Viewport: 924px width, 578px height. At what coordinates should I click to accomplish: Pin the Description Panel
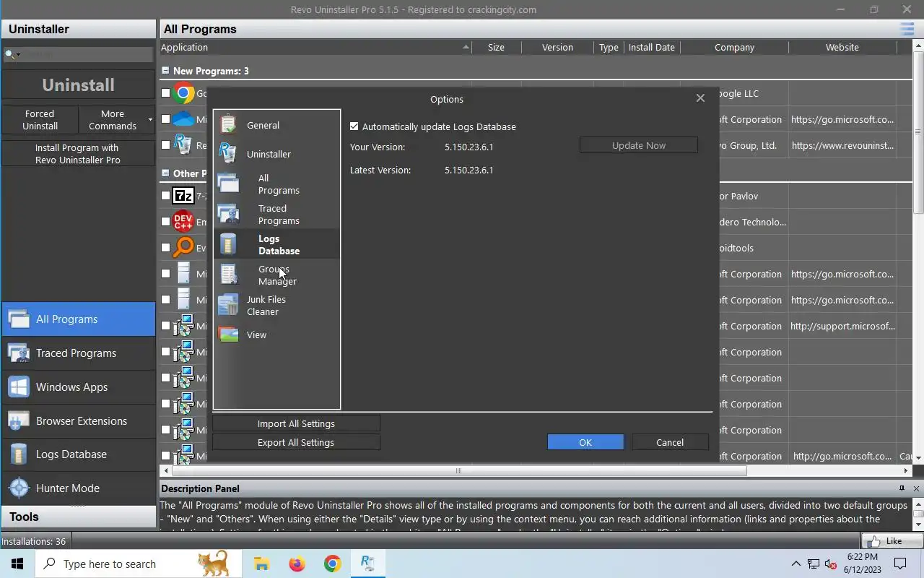pyautogui.click(x=902, y=488)
